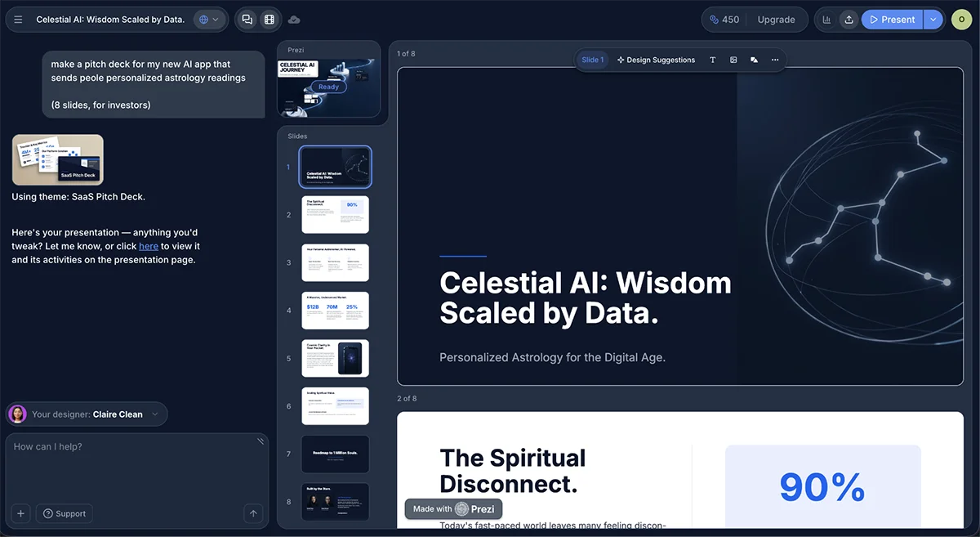This screenshot has width=980, height=537.
Task: Send message with the up arrow
Action: tap(253, 513)
